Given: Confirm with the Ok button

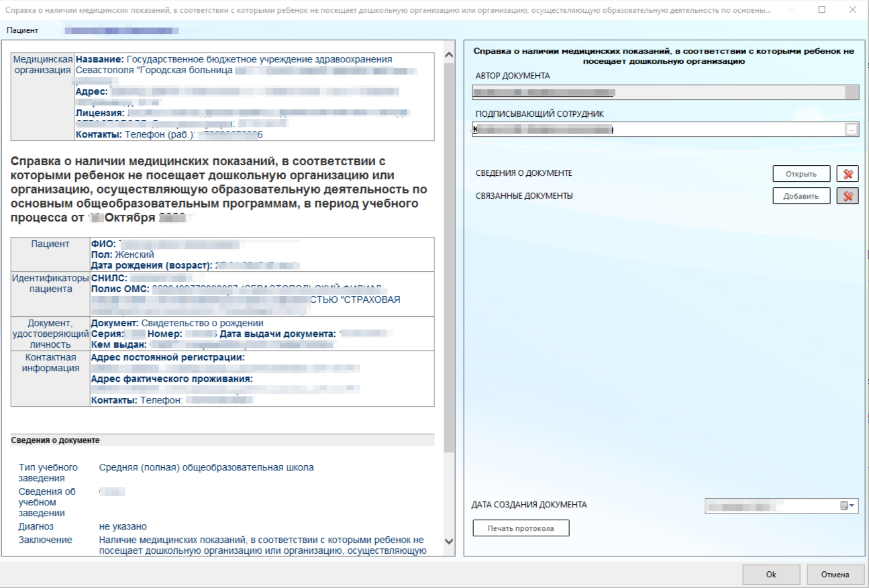Looking at the screenshot, I should pyautogui.click(x=771, y=575).
